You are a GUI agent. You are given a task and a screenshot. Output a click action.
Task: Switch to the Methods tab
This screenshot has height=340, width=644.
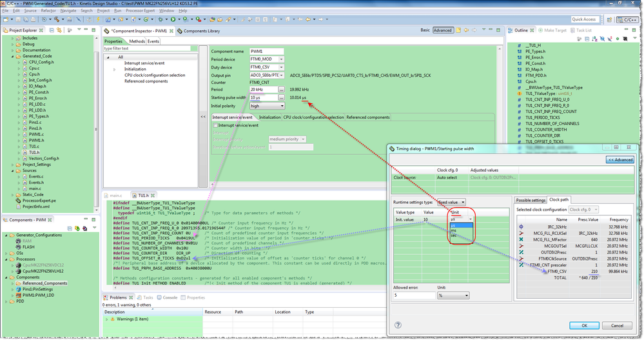pos(137,41)
